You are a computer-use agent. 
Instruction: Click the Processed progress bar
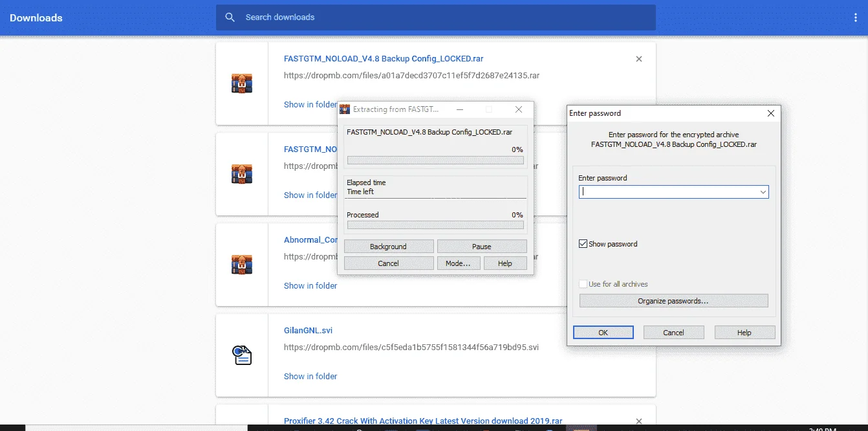[435, 225]
